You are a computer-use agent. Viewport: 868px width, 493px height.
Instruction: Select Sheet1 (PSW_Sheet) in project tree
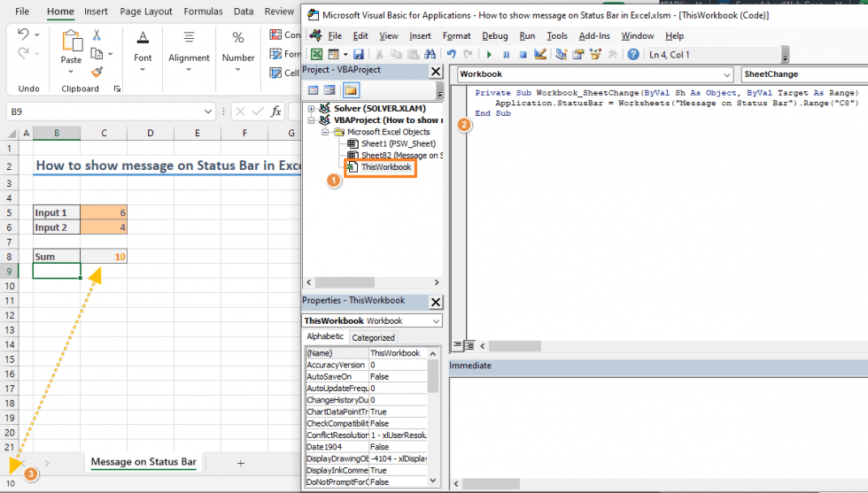click(x=398, y=143)
